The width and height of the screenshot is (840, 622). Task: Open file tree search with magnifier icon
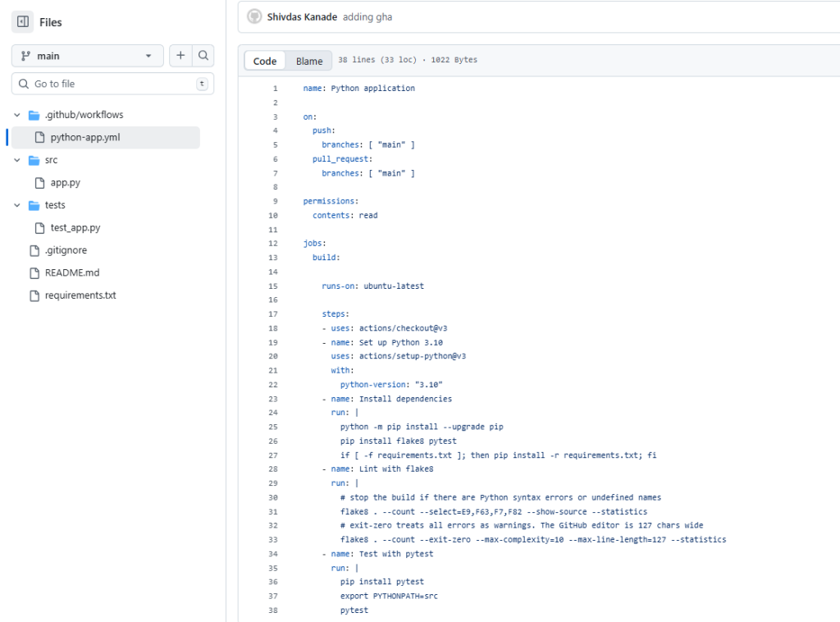pos(203,55)
